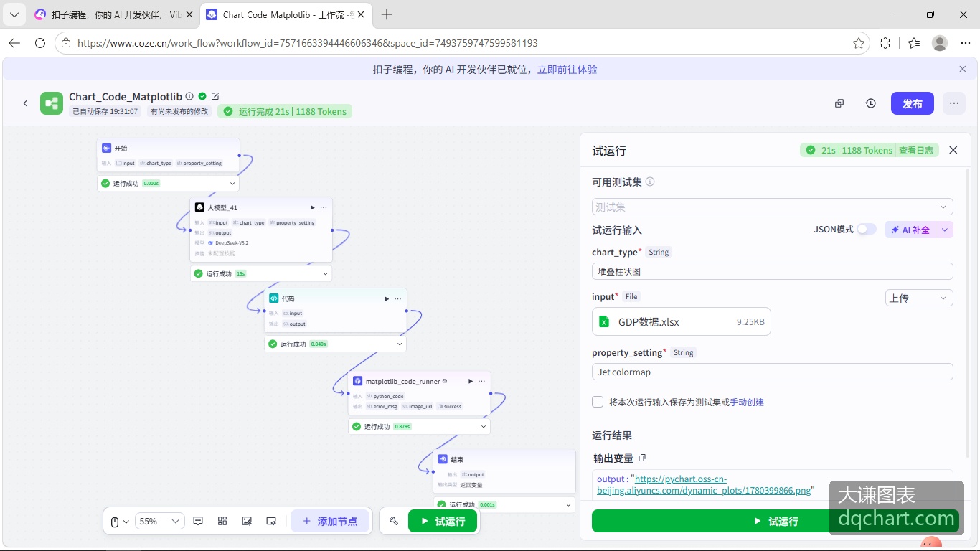The width and height of the screenshot is (980, 551).
Task: Click the 发布 publish button
Action: (913, 103)
